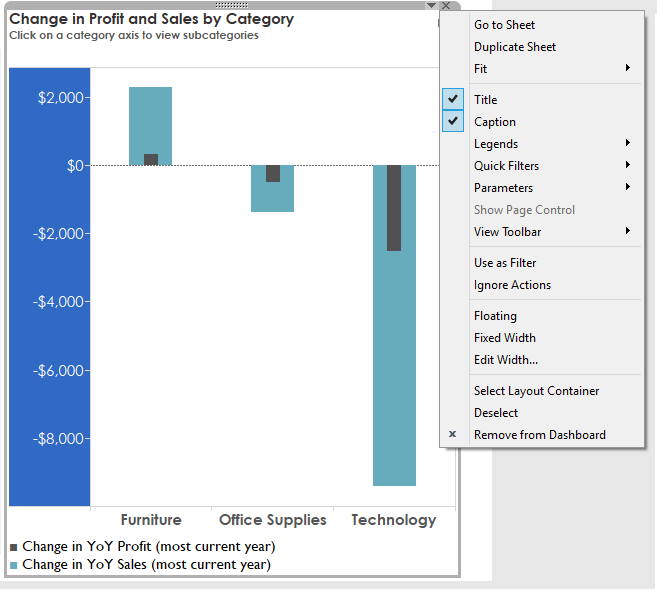Toggle the Caption checkmark

tap(453, 121)
